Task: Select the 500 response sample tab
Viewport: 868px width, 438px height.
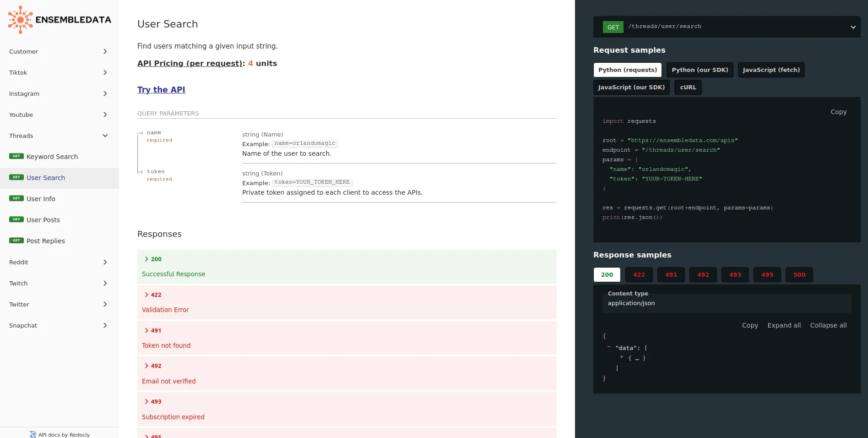Action: point(799,274)
